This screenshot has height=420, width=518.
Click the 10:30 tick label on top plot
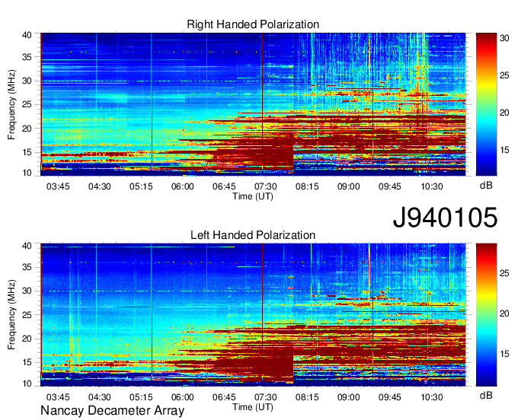pyautogui.click(x=431, y=186)
